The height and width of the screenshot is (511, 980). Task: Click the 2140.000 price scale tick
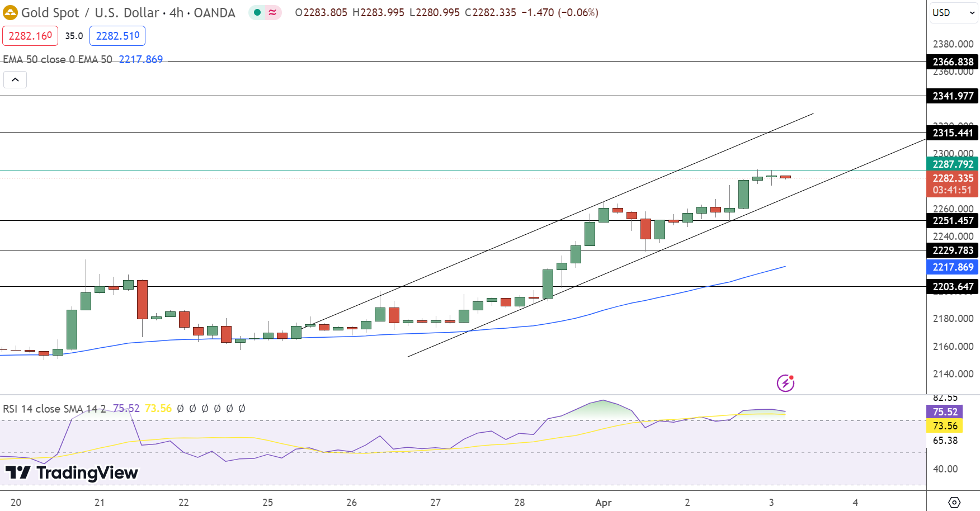(x=953, y=374)
